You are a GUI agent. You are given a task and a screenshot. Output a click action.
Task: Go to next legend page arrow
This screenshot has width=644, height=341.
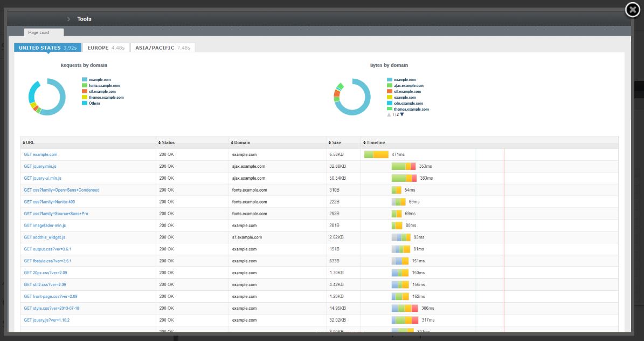click(402, 115)
